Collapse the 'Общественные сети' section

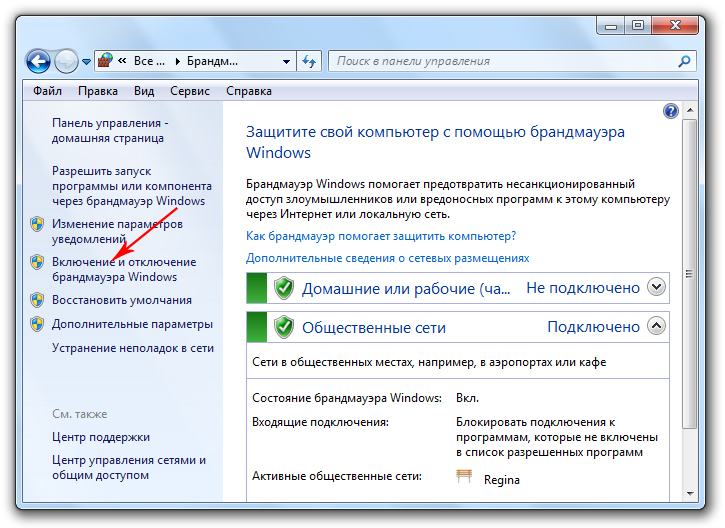pos(656,326)
